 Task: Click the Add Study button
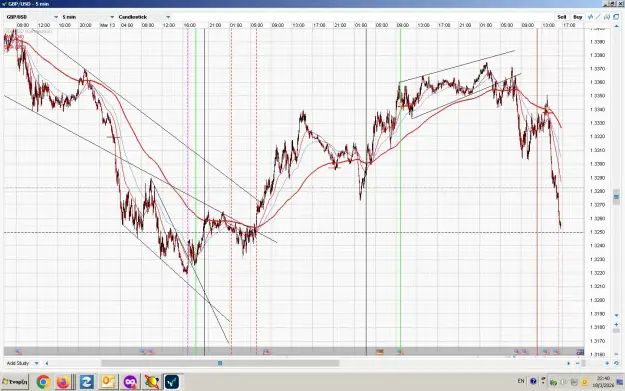coord(18,363)
